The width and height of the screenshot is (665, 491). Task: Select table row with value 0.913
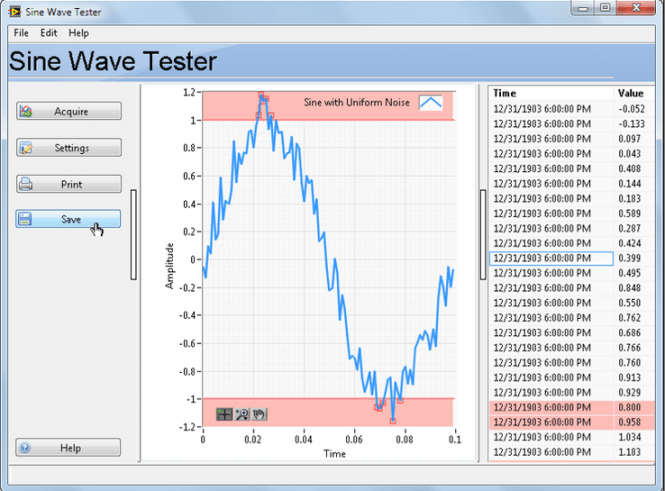point(572,377)
